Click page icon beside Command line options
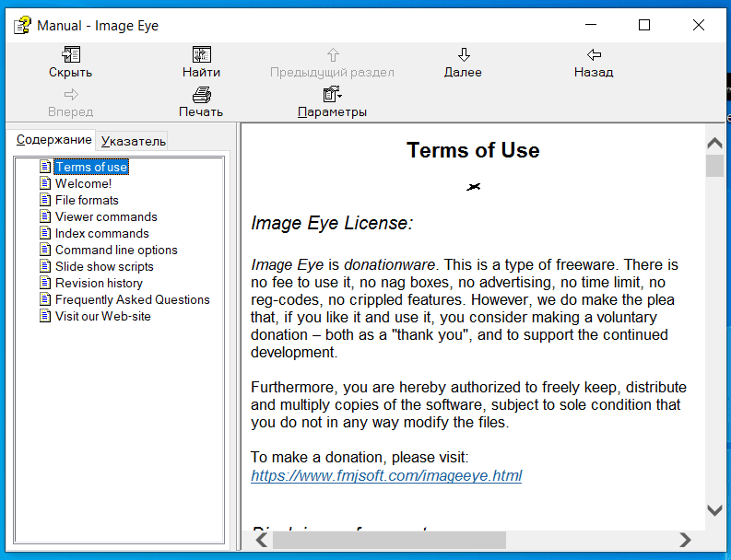 45,250
